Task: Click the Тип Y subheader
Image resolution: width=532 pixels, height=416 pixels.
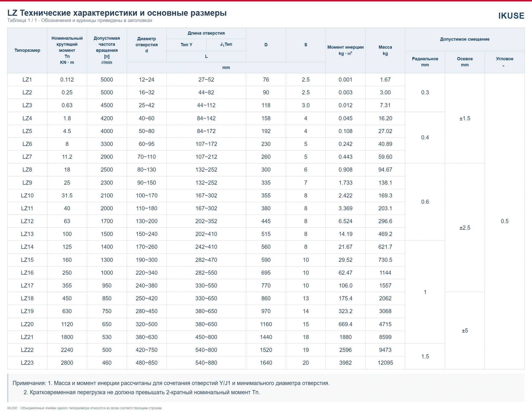Action: click(186, 45)
